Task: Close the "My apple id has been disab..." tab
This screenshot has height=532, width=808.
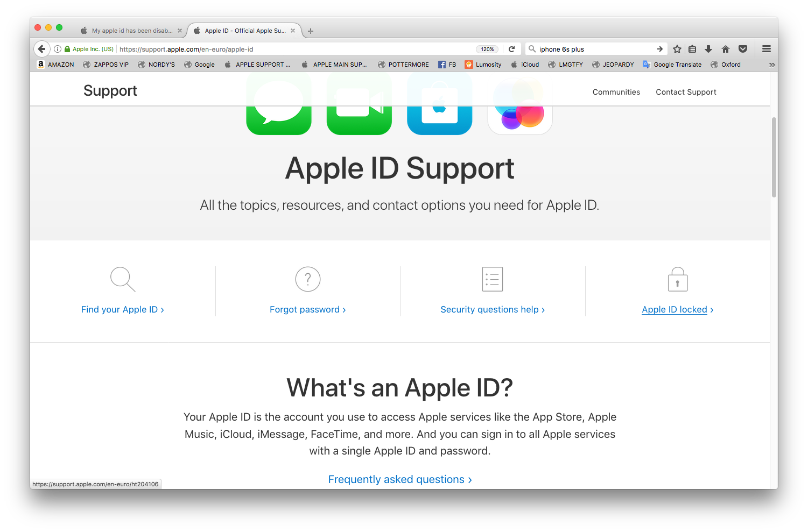Action: pyautogui.click(x=180, y=31)
